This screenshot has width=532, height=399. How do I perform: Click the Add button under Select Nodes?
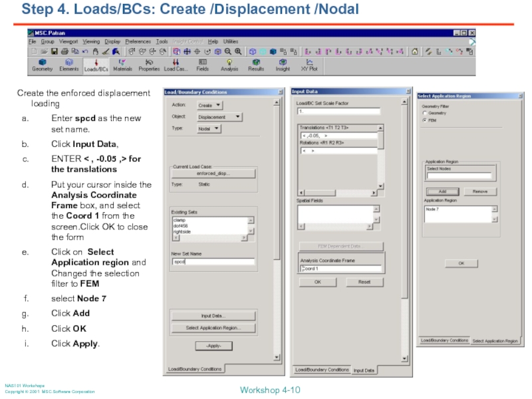tap(442, 192)
